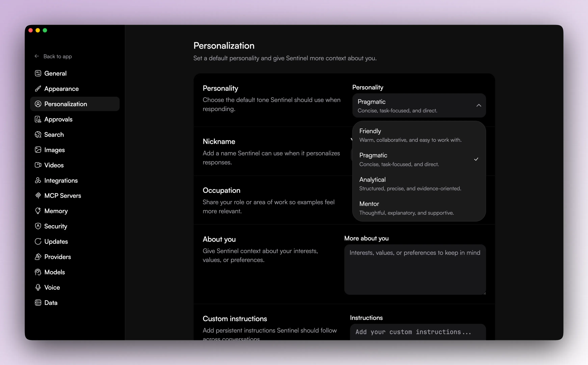The height and width of the screenshot is (365, 588).
Task: Open the Approvals section
Action: pyautogui.click(x=58, y=119)
